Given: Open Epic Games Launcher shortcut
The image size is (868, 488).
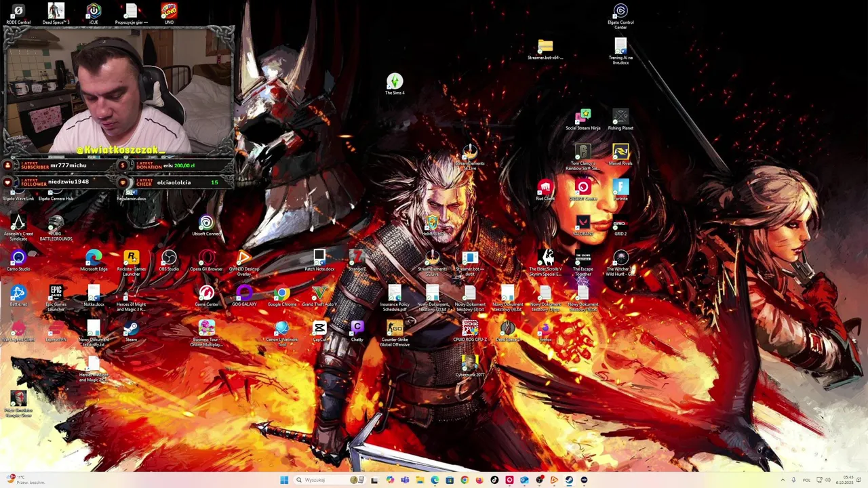Looking at the screenshot, I should click(x=56, y=298).
